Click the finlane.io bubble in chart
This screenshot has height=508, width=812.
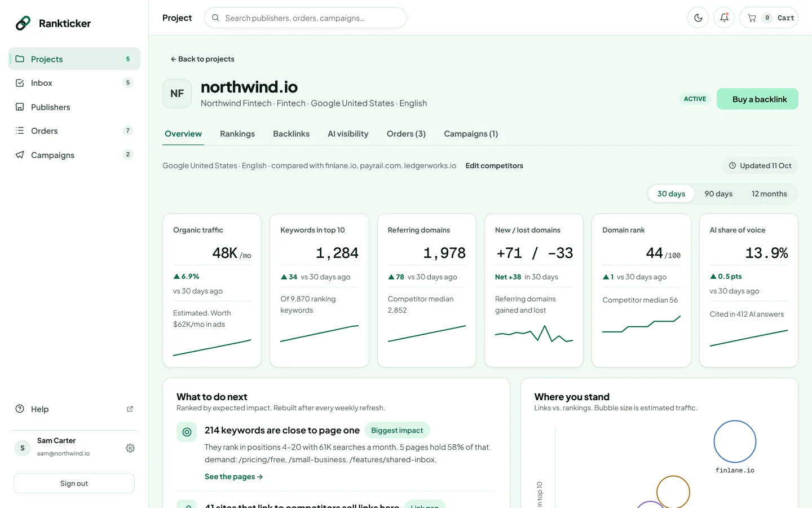click(735, 441)
